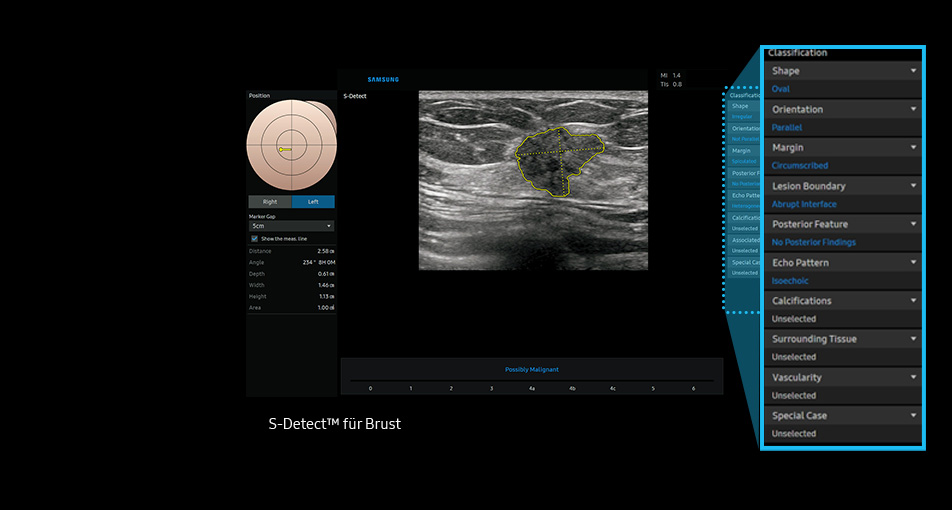This screenshot has height=510, width=952.
Task: Click the 'S-Detect™ für Brust' caption
Action: tap(335, 424)
